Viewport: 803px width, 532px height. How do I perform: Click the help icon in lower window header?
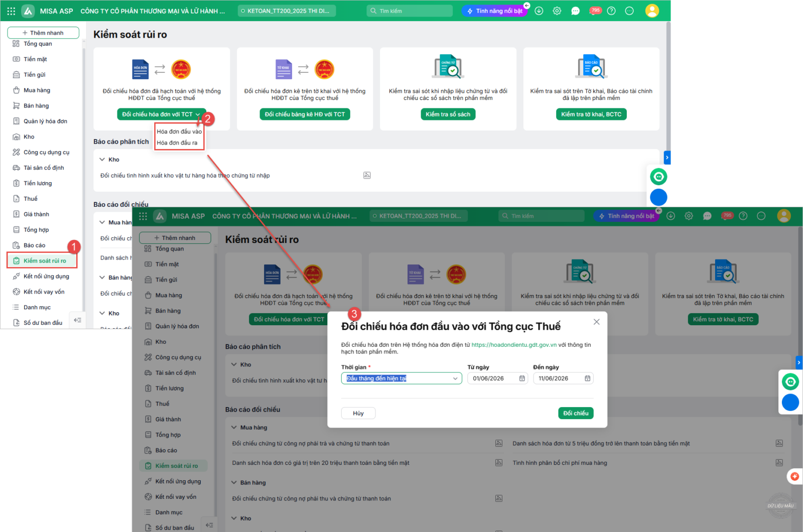[743, 216]
